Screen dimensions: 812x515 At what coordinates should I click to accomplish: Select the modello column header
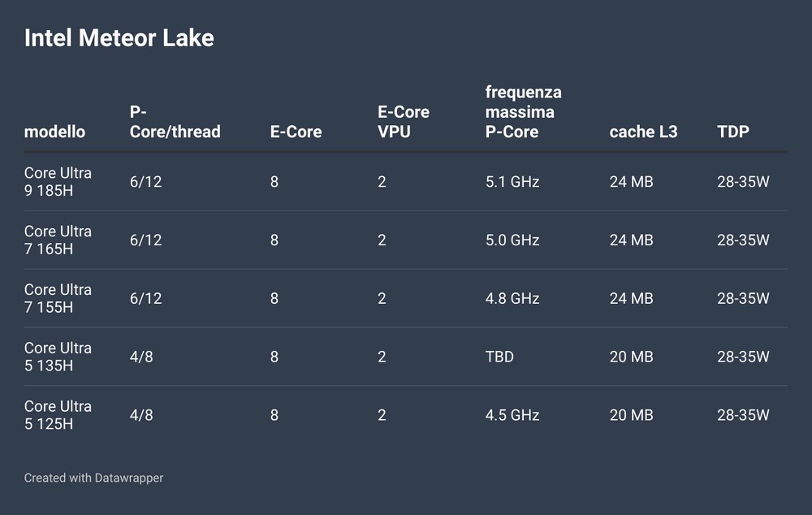tap(54, 132)
